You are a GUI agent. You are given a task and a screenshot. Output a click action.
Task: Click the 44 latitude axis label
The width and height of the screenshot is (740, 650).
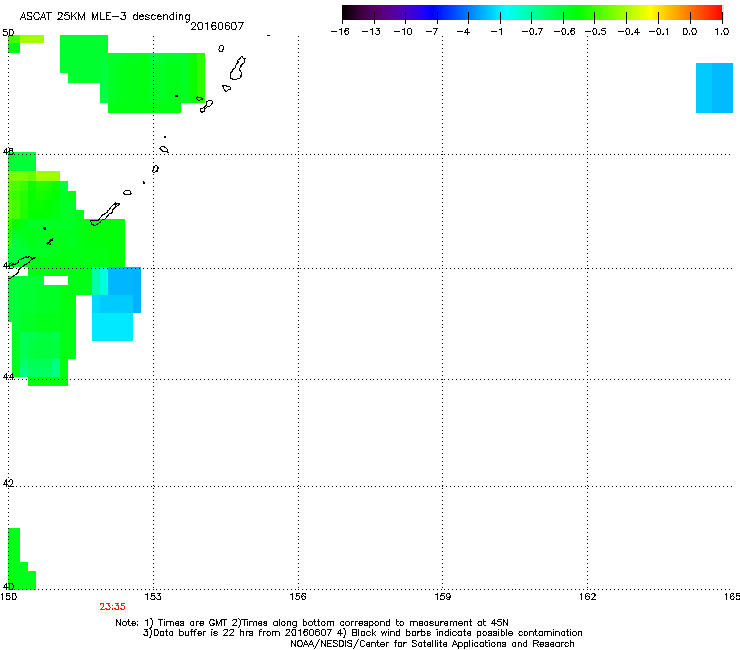tap(8, 376)
